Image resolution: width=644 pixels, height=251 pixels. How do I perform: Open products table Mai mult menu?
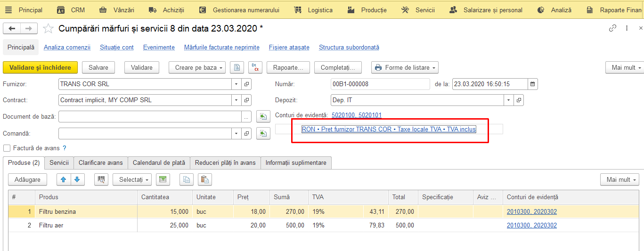620,179
